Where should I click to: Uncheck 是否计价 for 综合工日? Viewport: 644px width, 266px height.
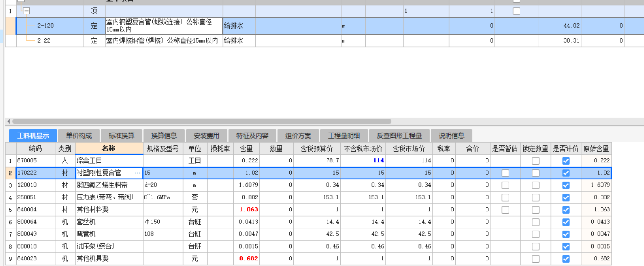(x=566, y=161)
